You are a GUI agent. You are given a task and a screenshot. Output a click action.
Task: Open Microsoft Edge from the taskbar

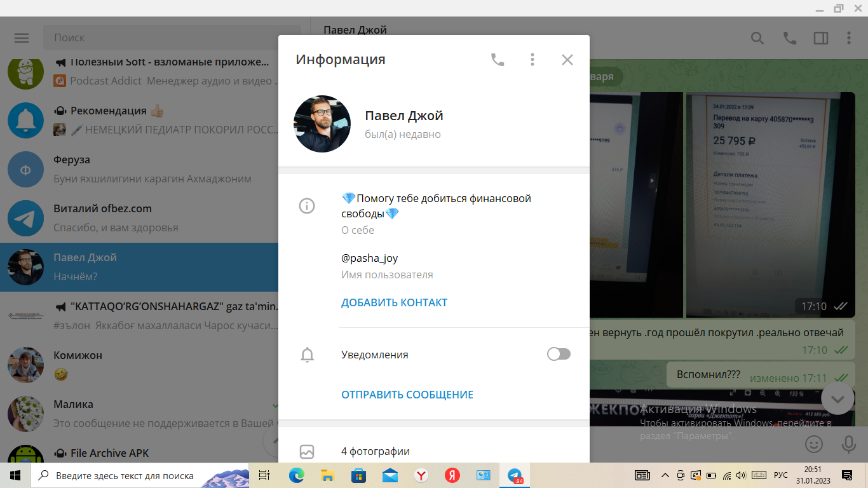(x=297, y=475)
